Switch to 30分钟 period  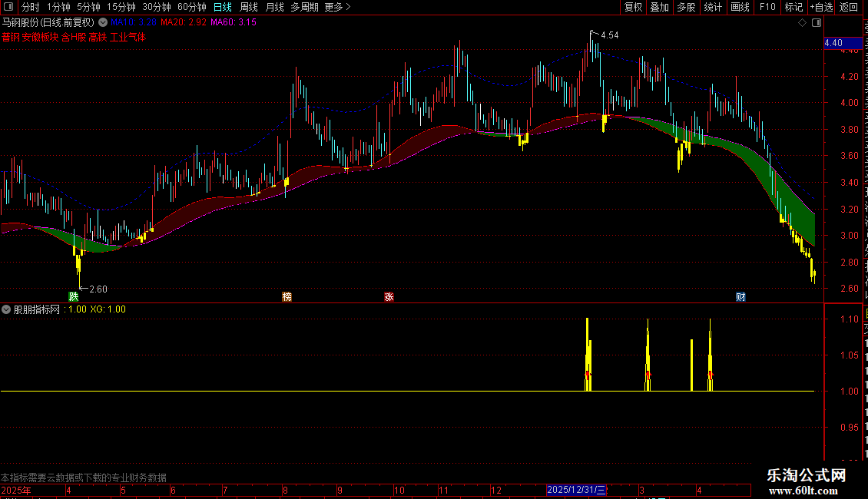point(157,7)
